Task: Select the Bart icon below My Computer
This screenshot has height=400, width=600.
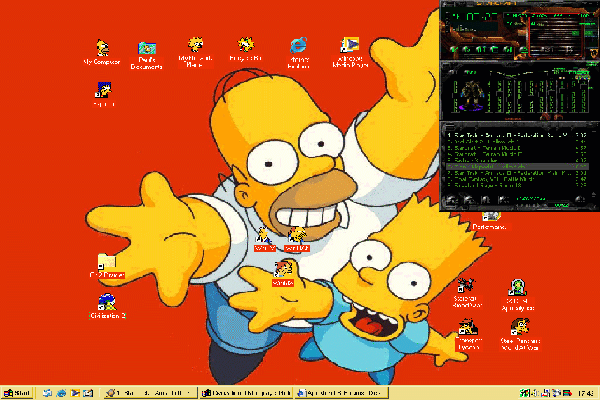Action: click(103, 91)
